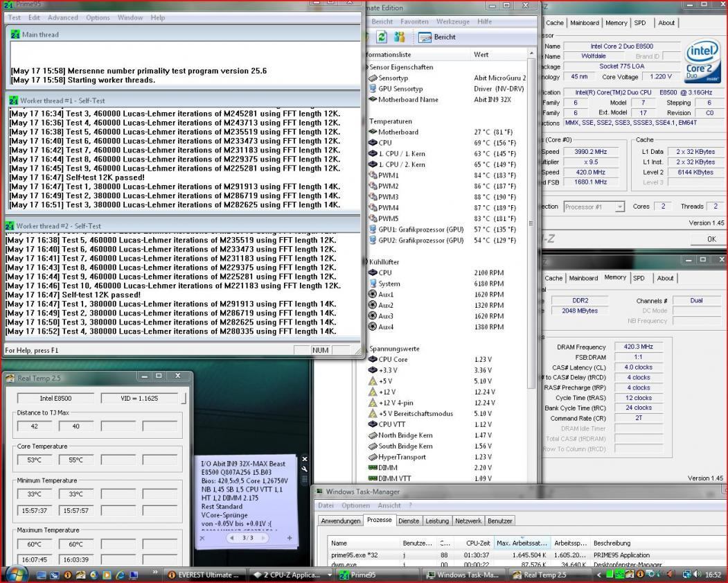Click the Intel Core 2 Duo logo in CPU-Z
The height and width of the screenshot is (583, 728).
click(x=702, y=61)
